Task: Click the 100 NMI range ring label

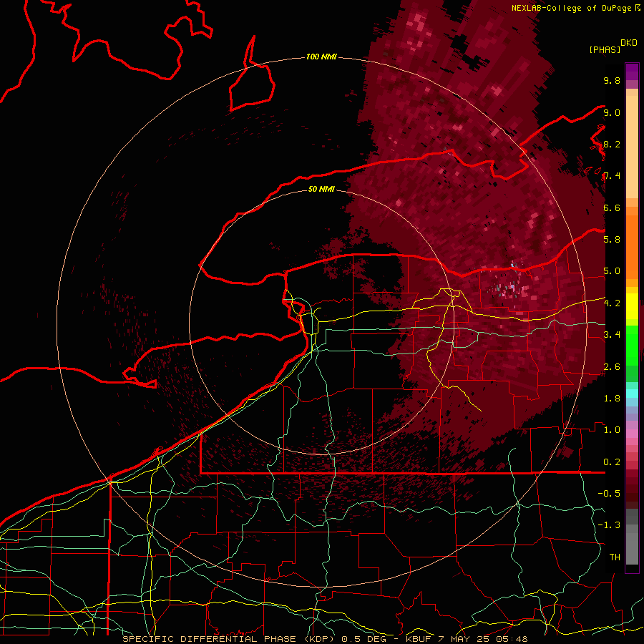Action: pos(321,57)
